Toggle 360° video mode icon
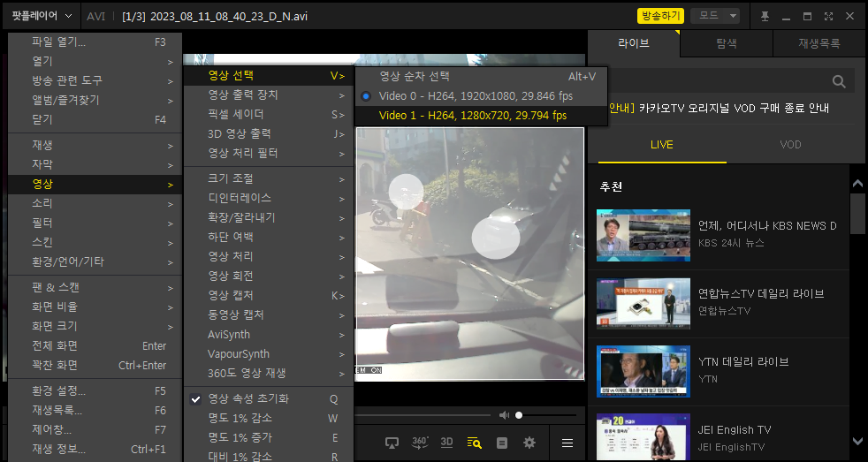This screenshot has height=462, width=868. (420, 443)
